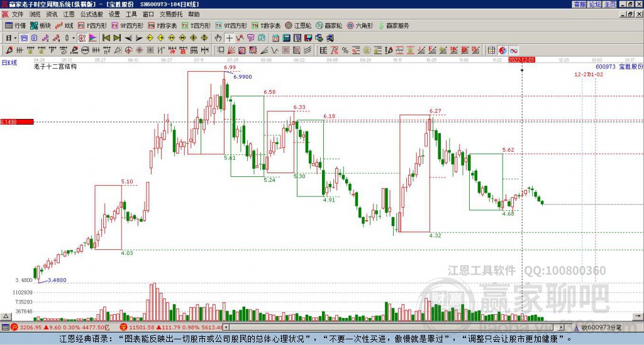Click the 4.32 low price label
The width and height of the screenshot is (644, 345).
click(435, 235)
